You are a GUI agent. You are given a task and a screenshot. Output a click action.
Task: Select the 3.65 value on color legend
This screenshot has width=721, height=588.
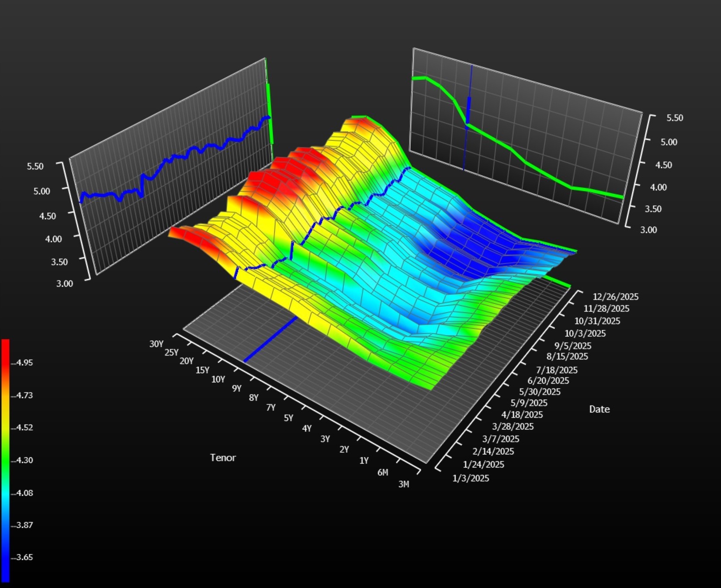[24, 557]
